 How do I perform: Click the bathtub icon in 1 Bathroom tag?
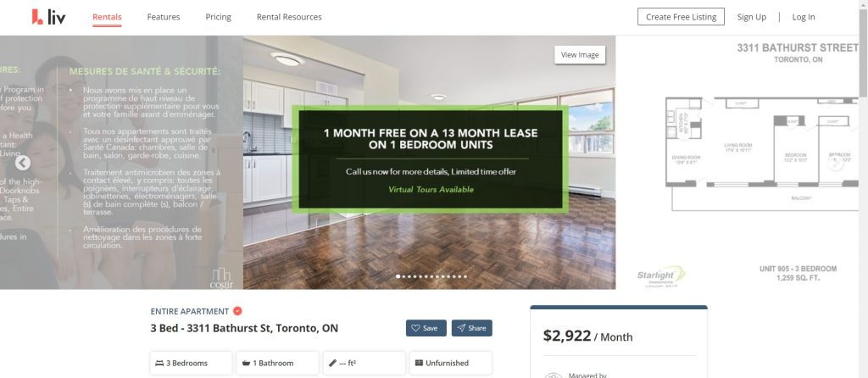[247, 363]
